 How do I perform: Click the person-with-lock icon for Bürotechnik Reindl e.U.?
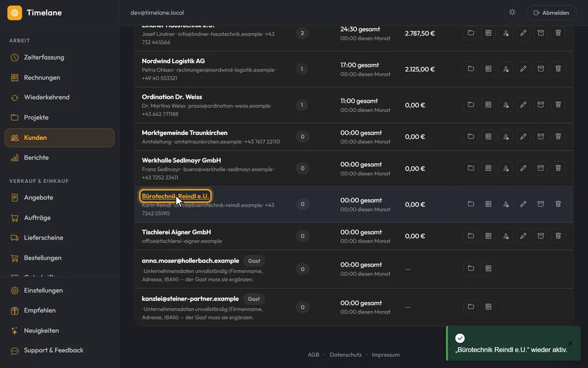(506, 204)
